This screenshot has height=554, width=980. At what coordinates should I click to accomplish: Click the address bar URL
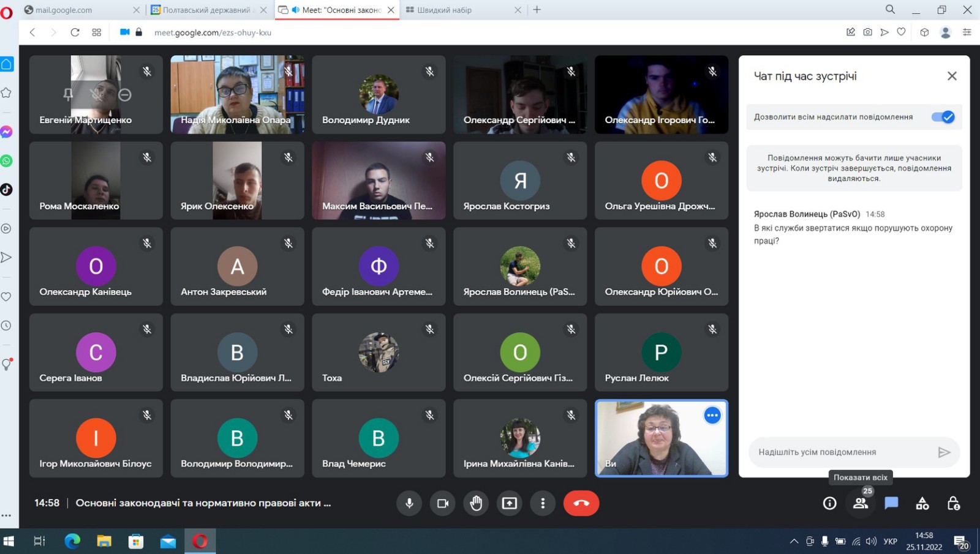pos(213,32)
